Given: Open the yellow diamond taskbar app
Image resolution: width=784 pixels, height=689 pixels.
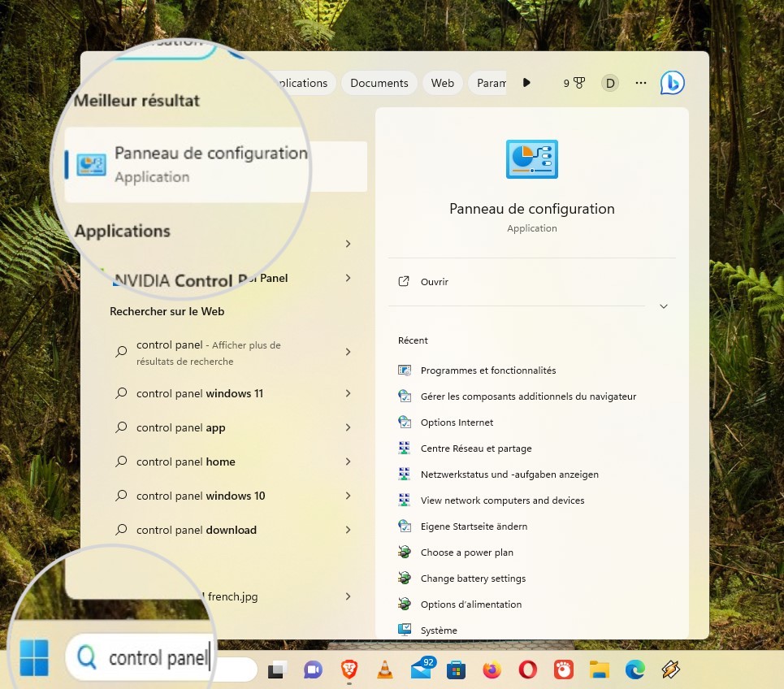Looking at the screenshot, I should click(x=670, y=669).
